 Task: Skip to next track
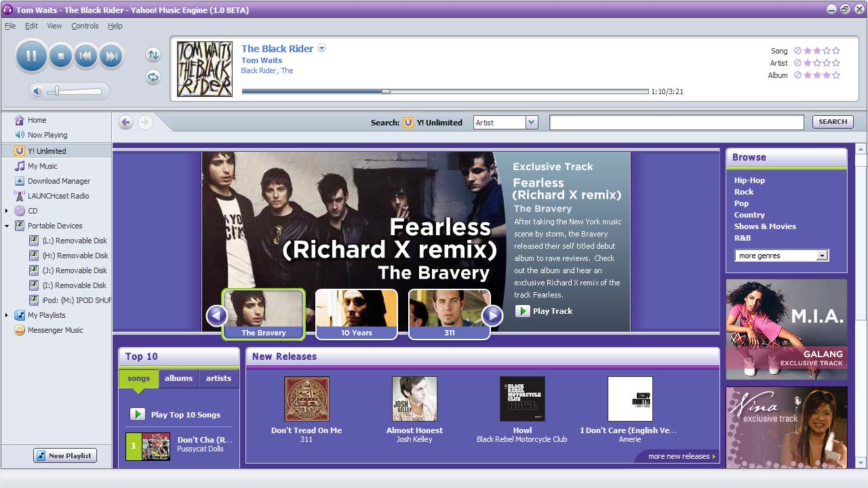point(111,56)
